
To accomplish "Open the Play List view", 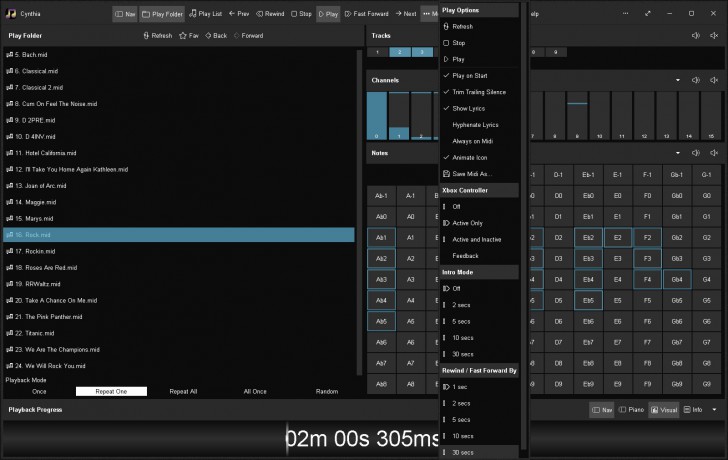I will pyautogui.click(x=205, y=14).
